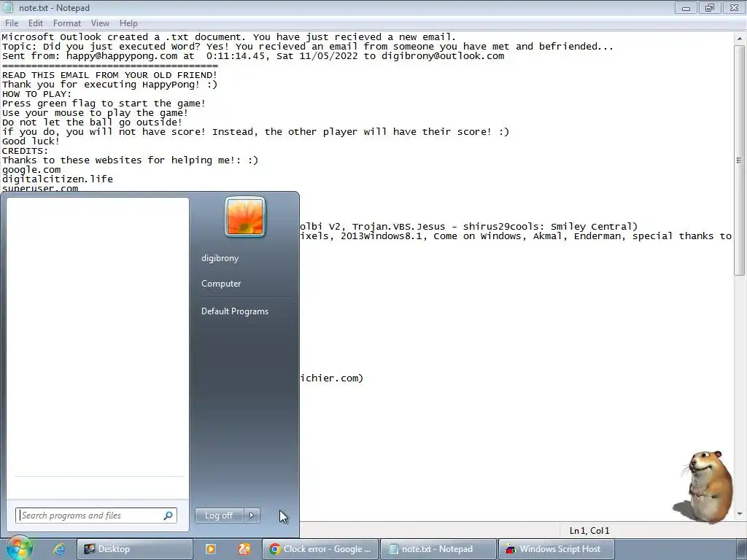Switch to the Desktop taskbar button
The image size is (747, 560).
click(134, 549)
